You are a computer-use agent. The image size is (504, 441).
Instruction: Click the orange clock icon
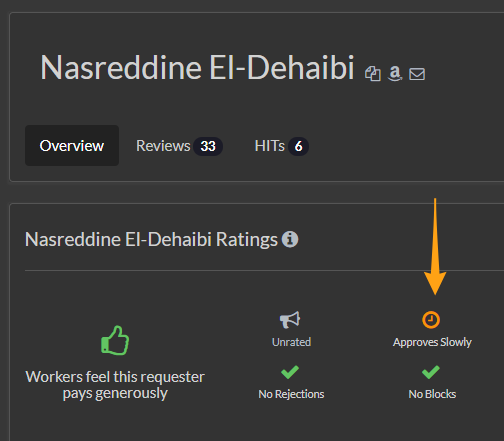tap(431, 320)
